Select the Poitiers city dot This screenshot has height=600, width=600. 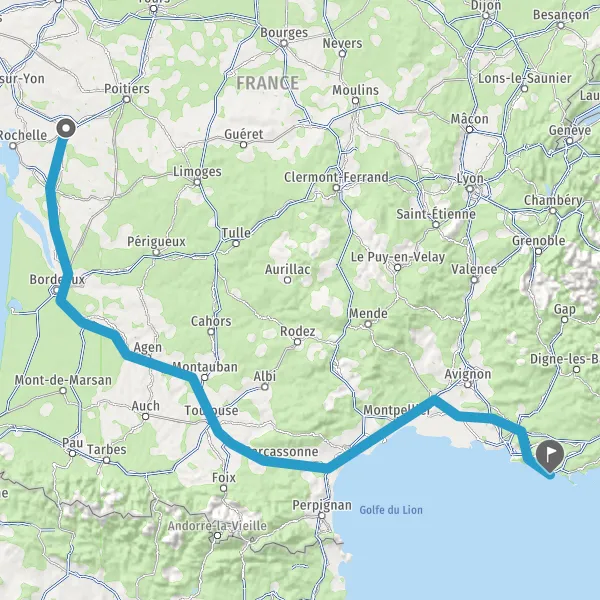127,99
